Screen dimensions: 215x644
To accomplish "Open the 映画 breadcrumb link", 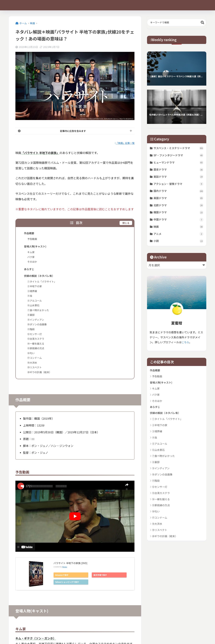I will click(x=32, y=23).
